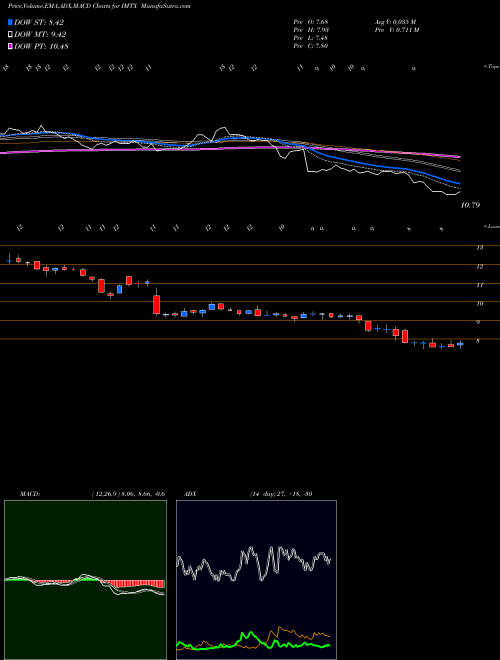Click the 'Pre C: 7.80' value
Screen dimensions: 500x660
coord(311,46)
